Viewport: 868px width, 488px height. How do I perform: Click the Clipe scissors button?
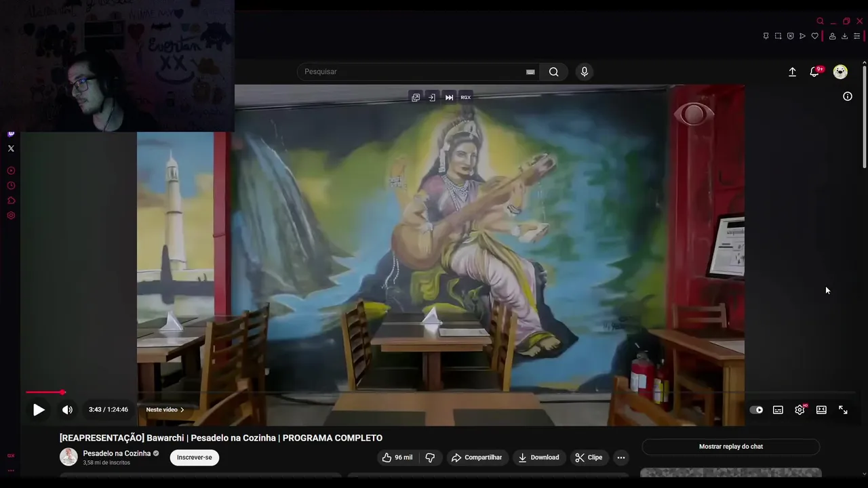coord(589,457)
